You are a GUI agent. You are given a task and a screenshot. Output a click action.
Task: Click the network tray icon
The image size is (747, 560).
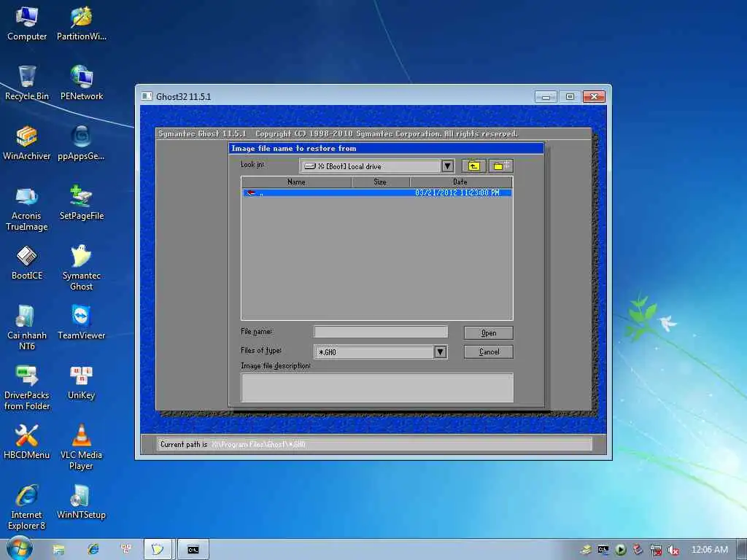click(656, 550)
